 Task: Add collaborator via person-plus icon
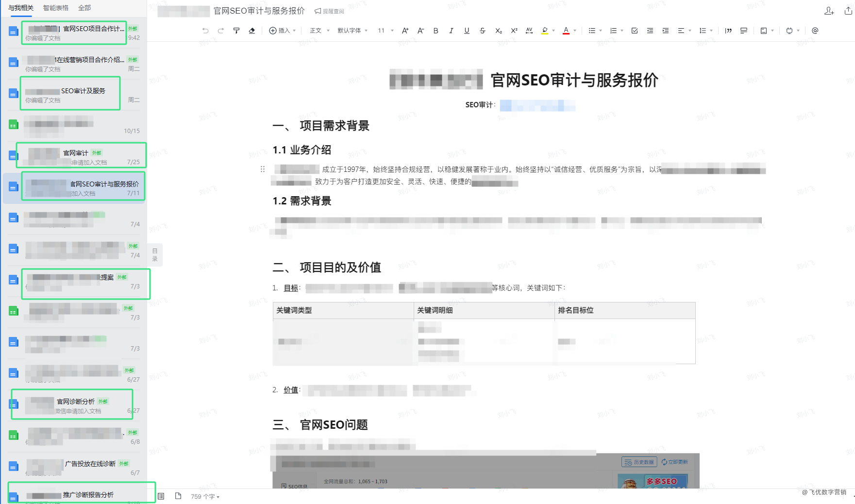coord(829,11)
